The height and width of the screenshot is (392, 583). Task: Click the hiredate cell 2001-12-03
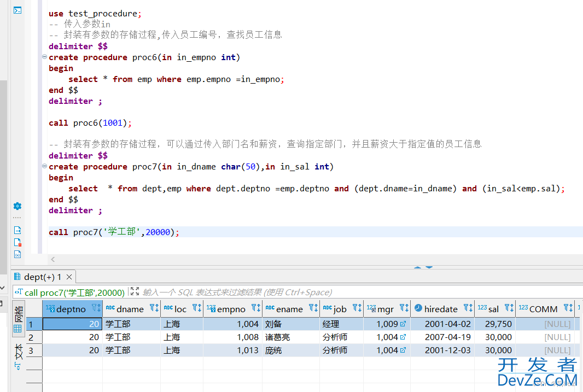pyautogui.click(x=442, y=350)
